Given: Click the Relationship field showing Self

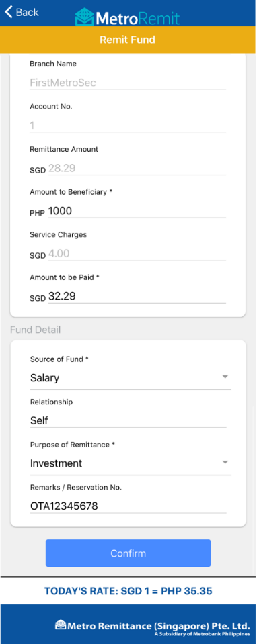Looking at the screenshot, I should click(x=128, y=420).
